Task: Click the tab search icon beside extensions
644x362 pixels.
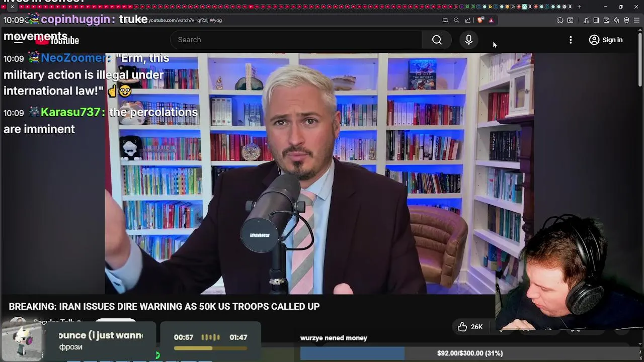Action: click(570, 20)
